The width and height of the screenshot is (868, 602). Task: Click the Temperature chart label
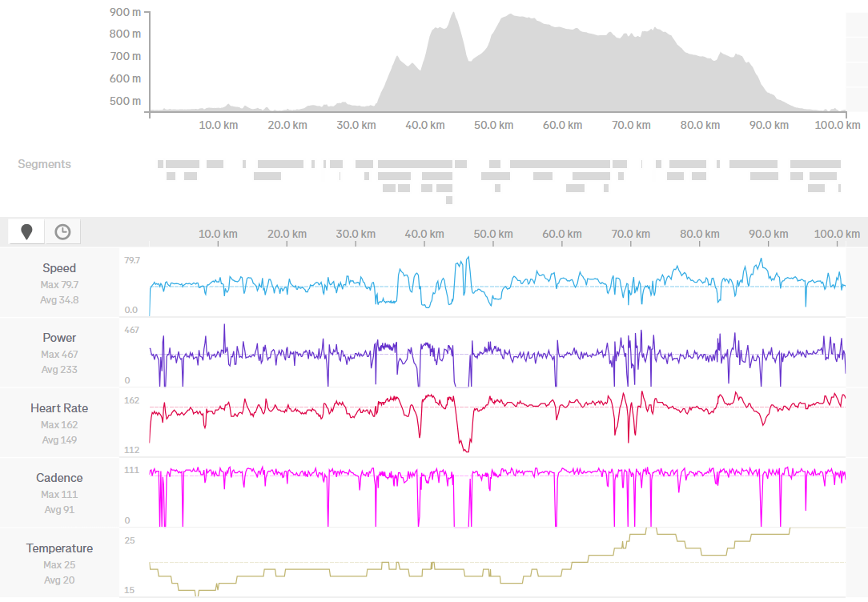pos(59,548)
